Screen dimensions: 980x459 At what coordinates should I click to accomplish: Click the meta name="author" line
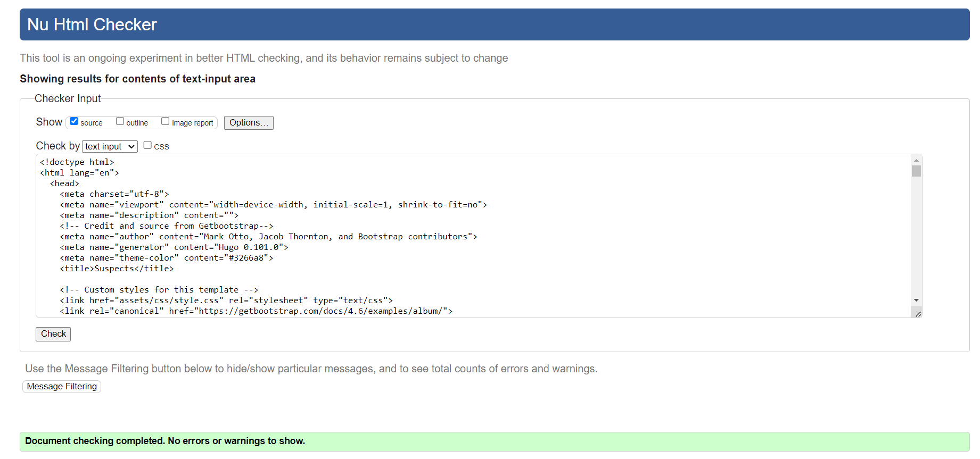tap(269, 237)
